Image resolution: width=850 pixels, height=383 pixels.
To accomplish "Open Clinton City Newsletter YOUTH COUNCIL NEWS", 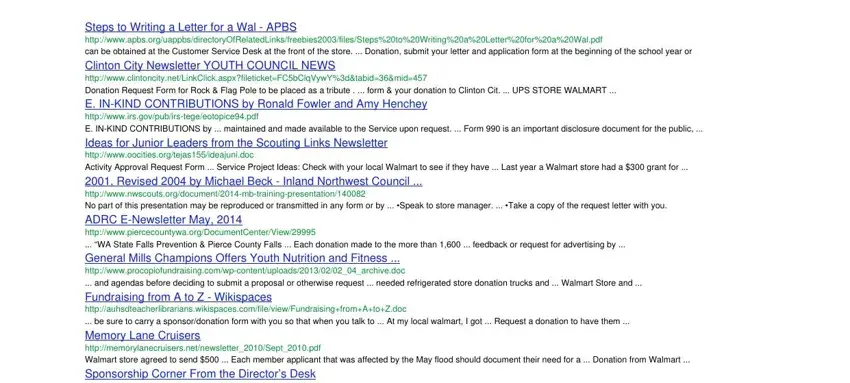I will point(210,66).
